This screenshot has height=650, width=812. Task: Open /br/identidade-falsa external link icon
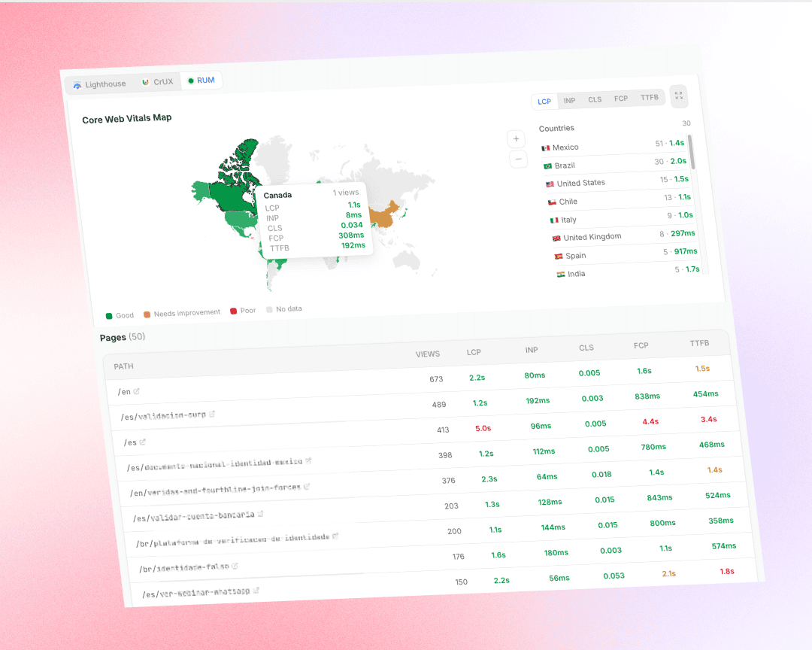(x=235, y=566)
